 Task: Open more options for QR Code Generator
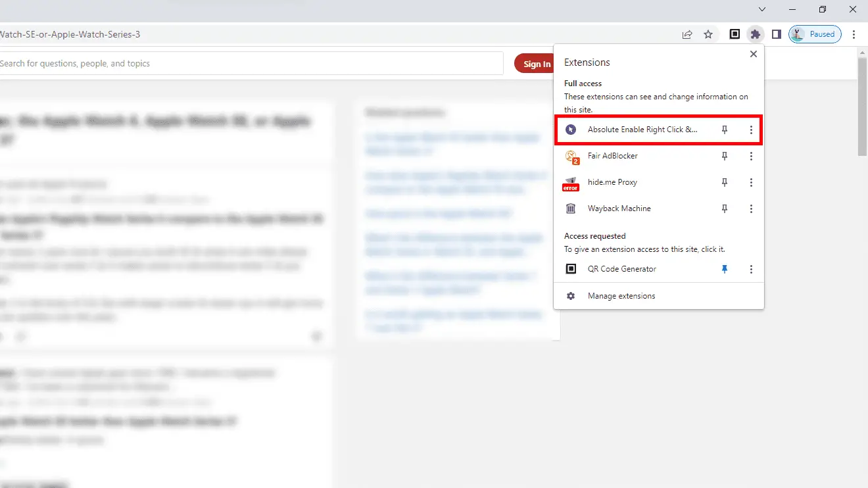coord(751,269)
